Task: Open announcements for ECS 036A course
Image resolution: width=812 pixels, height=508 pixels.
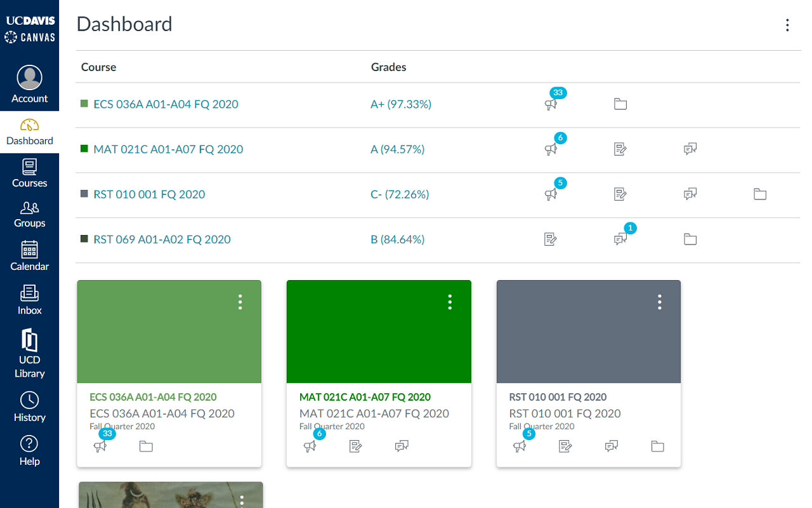Action: [x=551, y=105]
